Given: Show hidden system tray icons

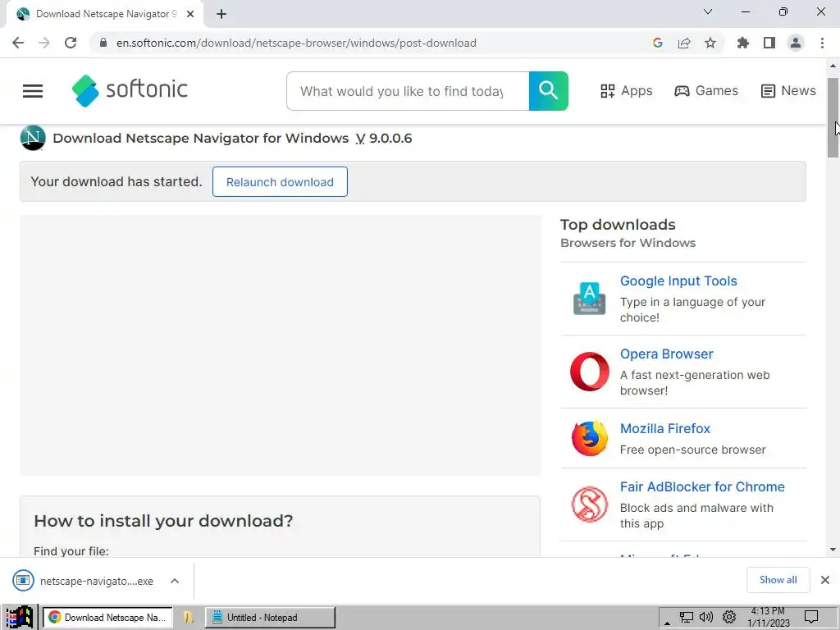Looking at the screenshot, I should (x=667, y=623).
